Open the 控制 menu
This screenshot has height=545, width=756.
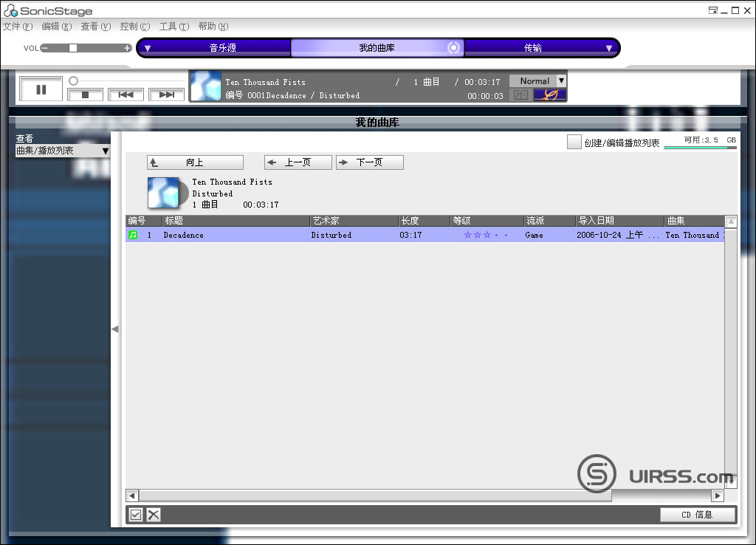click(134, 27)
